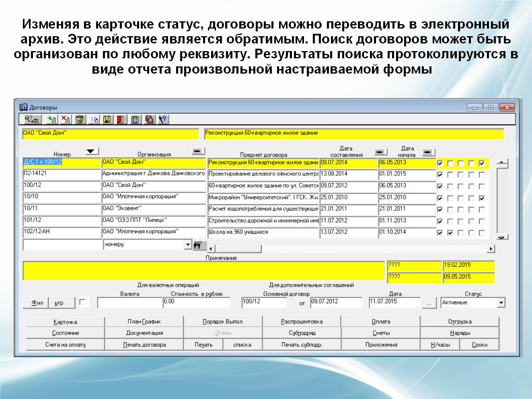Click the horizontal scrollbar right arrow
The height and width of the screenshot is (399, 532).
coord(491,249)
